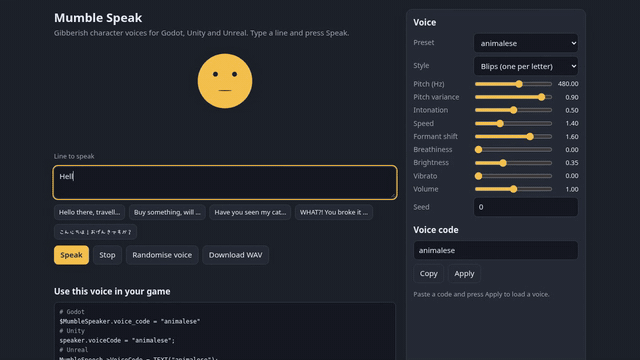The height and width of the screenshot is (360, 640).
Task: Choose the Japanese sample line chip
Action: pyautogui.click(x=95, y=232)
